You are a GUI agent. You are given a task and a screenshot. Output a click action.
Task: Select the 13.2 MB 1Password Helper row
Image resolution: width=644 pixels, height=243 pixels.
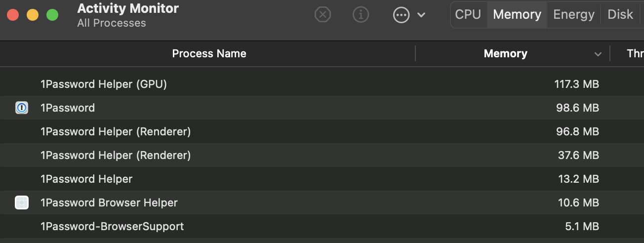point(86,179)
